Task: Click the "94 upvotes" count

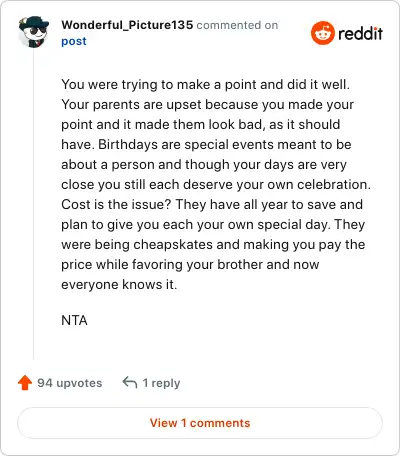Action: click(x=70, y=383)
